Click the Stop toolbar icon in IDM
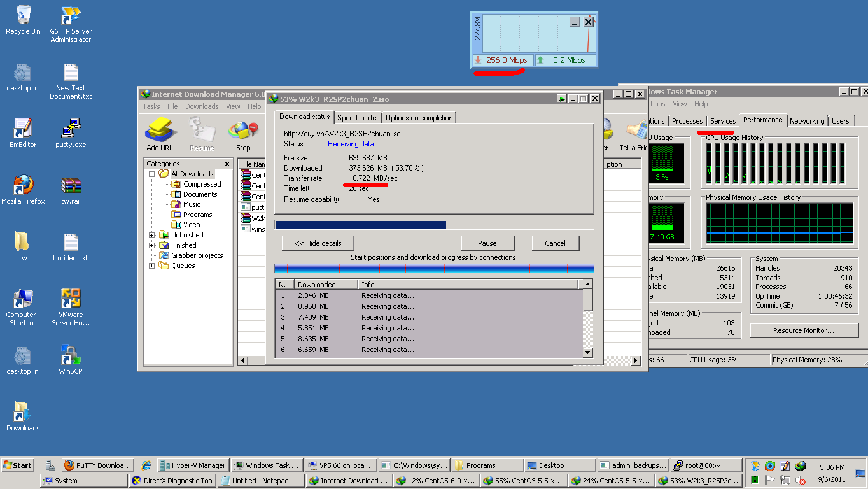 [x=244, y=131]
